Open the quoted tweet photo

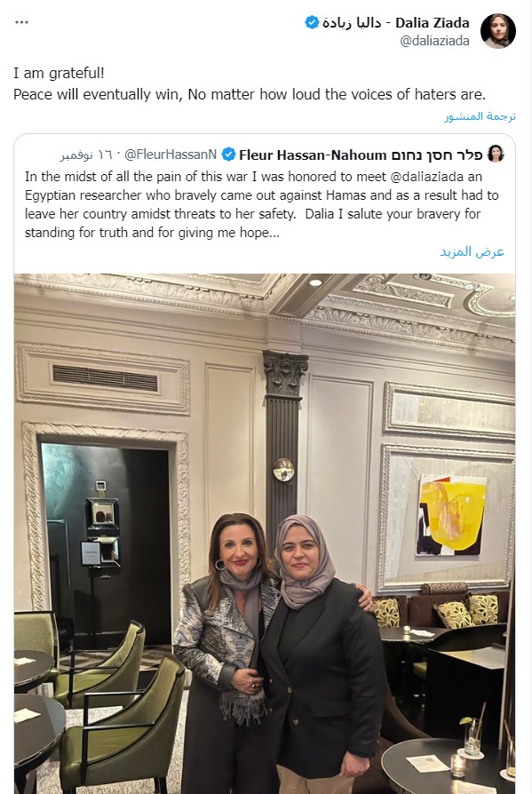(265, 534)
